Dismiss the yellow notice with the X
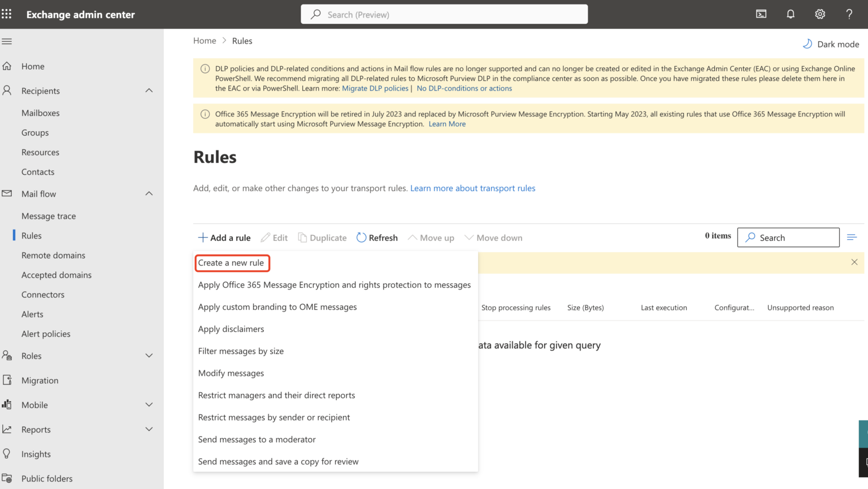The height and width of the screenshot is (489, 868). tap(854, 262)
